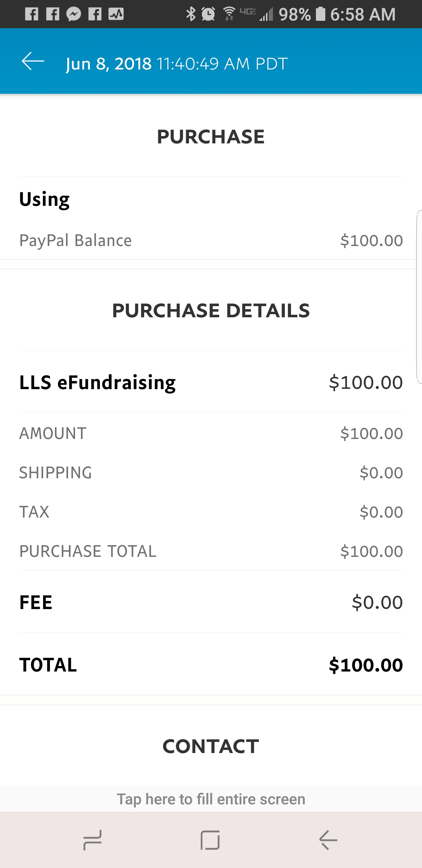422x868 pixels.
Task: Tap the Jun 8, 2018 transaction date
Action: tap(109, 63)
